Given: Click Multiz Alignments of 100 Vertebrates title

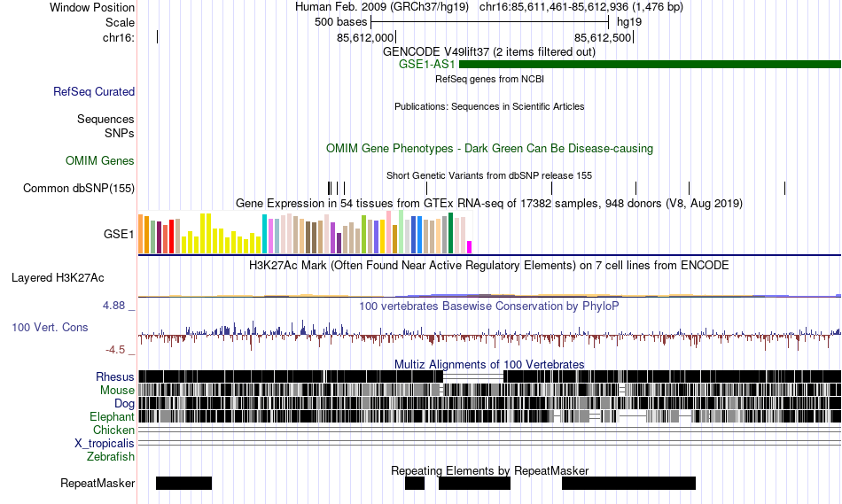Looking at the screenshot, I should [x=489, y=364].
